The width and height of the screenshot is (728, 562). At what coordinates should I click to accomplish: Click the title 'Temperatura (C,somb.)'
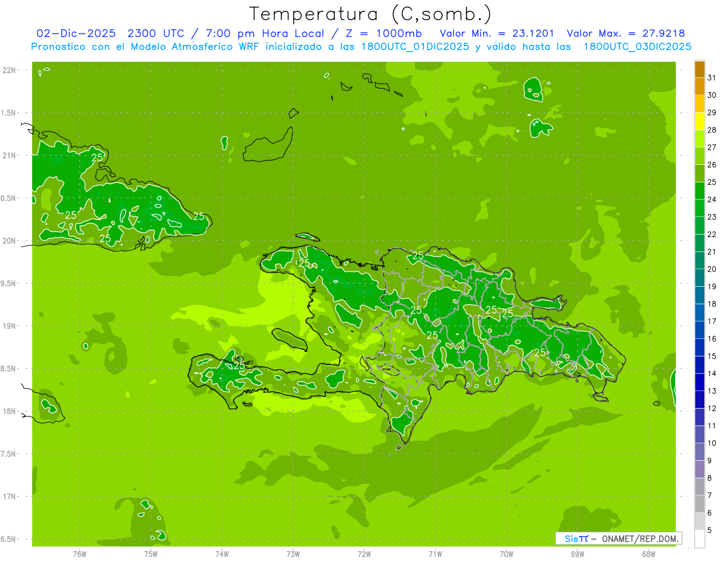371,14
